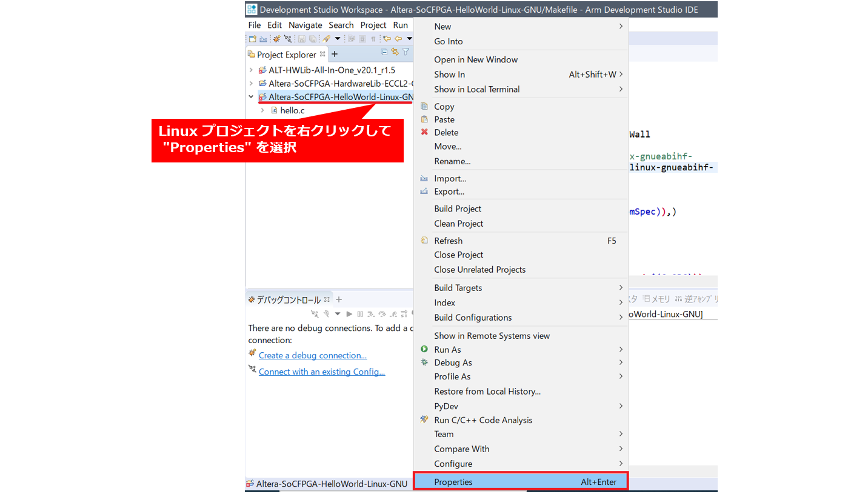Image resolution: width=868 pixels, height=494 pixels.
Task: Open the New submenu
Action: pos(521,26)
